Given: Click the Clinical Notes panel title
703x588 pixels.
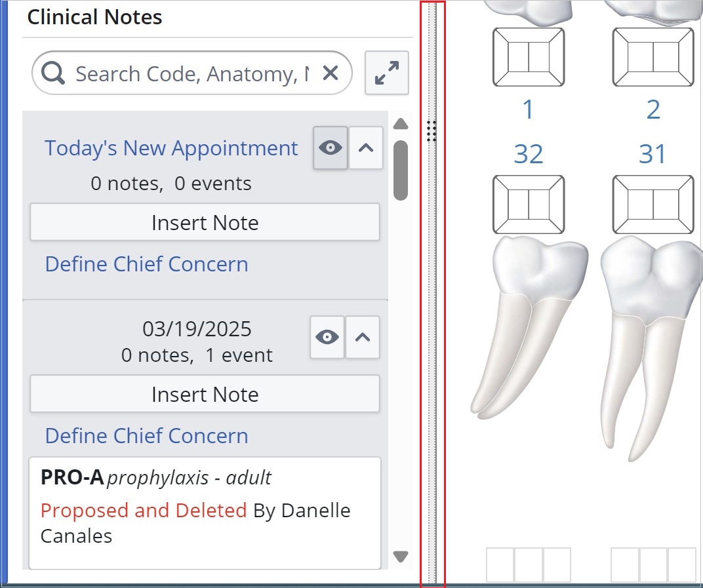Looking at the screenshot, I should point(94,17).
